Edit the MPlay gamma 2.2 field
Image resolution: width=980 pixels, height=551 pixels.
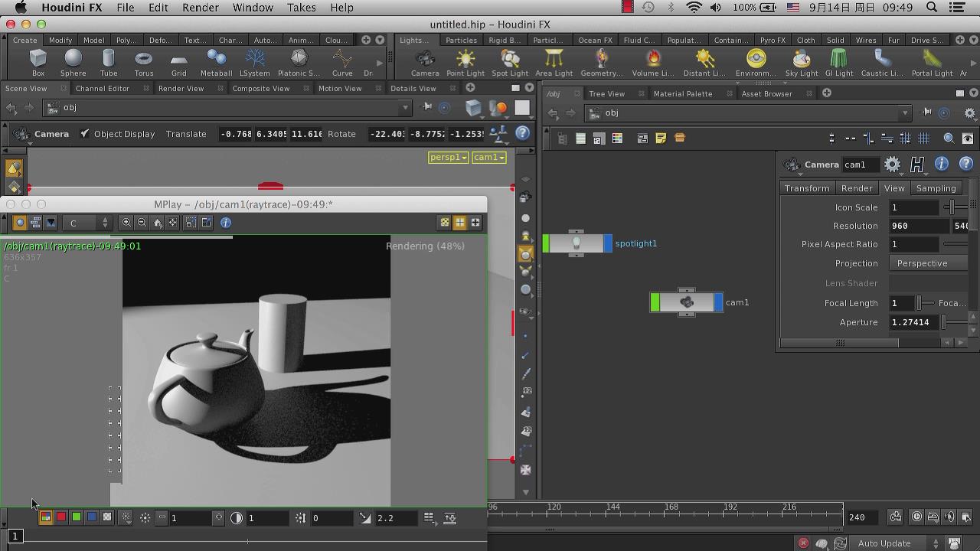[x=397, y=518]
